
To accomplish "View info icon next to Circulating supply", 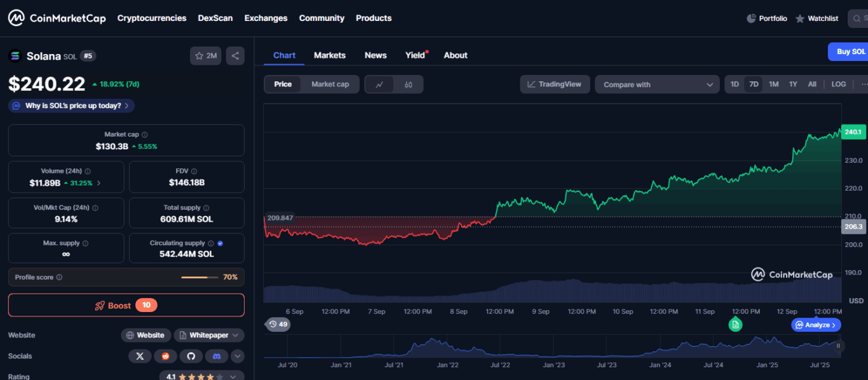I will [x=211, y=243].
